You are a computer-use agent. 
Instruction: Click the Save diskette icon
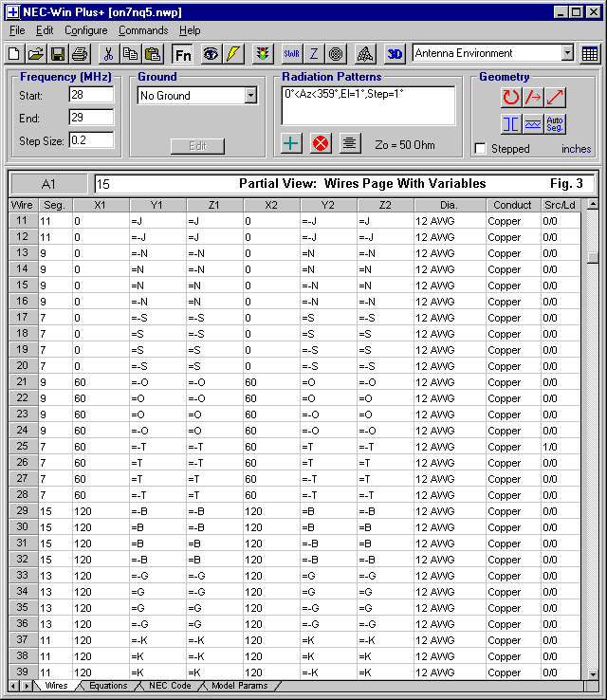(x=57, y=54)
